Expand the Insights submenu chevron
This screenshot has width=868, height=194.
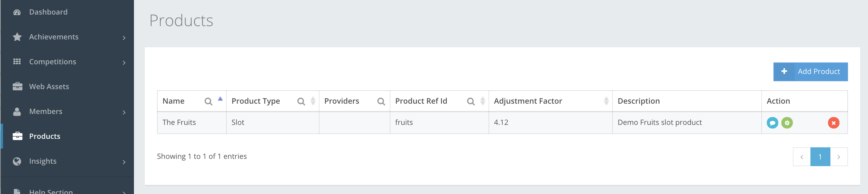pyautogui.click(x=124, y=162)
